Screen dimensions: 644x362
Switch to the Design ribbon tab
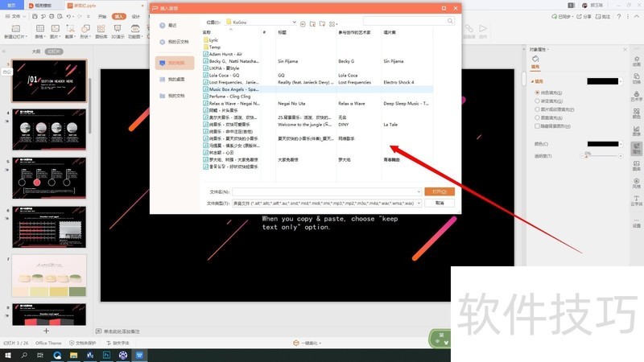tap(136, 16)
